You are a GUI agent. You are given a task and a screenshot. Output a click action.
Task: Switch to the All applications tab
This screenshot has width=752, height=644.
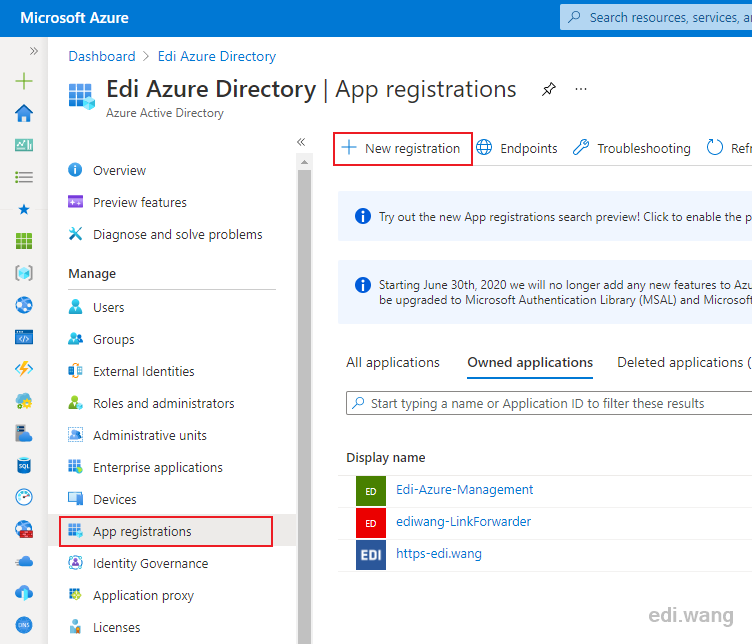tap(393, 363)
